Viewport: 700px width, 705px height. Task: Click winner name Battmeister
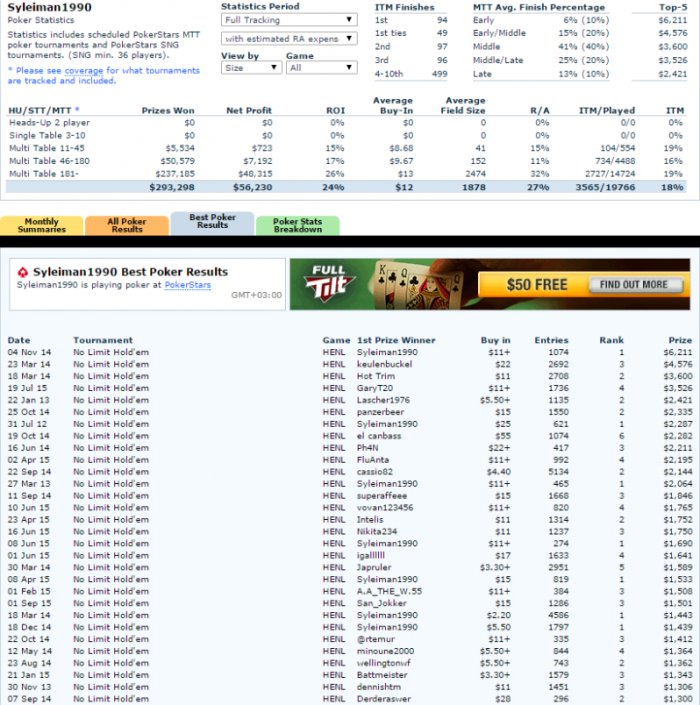[x=382, y=675]
